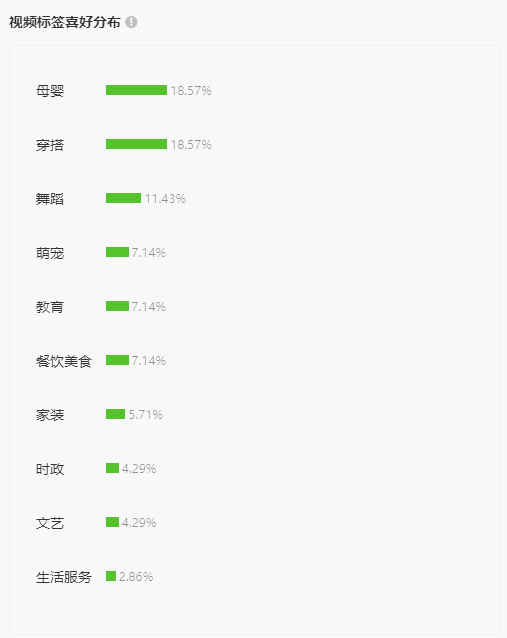Select the 母婴 category label
Viewport: 507px width, 638px height.
click(x=50, y=90)
